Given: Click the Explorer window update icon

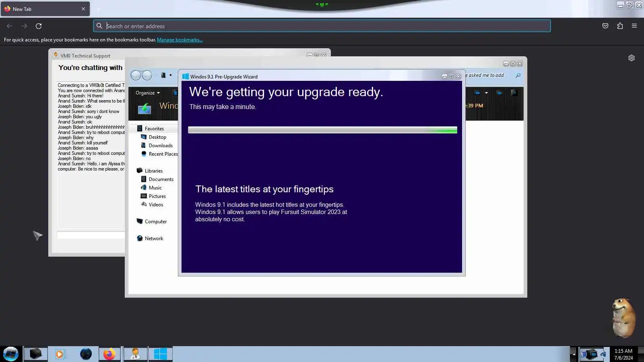Looking at the screenshot, I should [144, 108].
